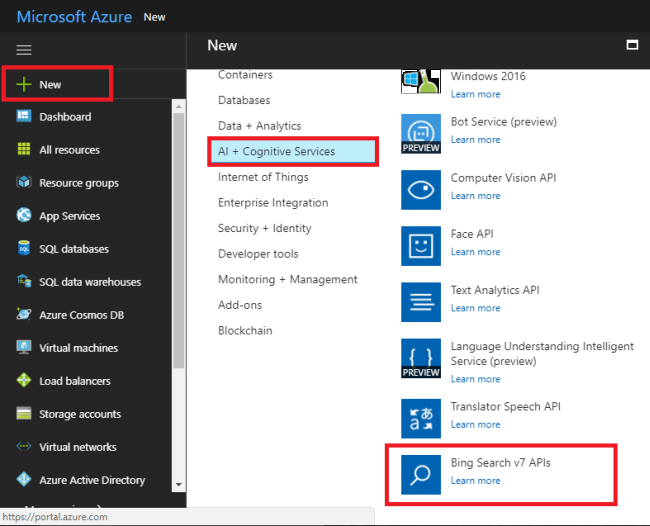Open Learn more under Bing Search v7 APIs
Viewport: 650px width, 526px height.
click(x=475, y=481)
